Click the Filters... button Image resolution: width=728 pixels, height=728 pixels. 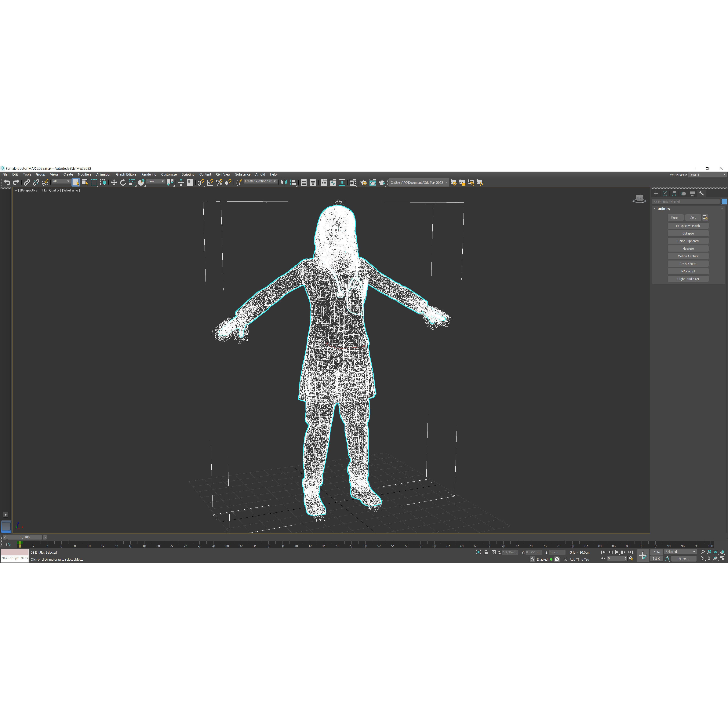point(683,559)
